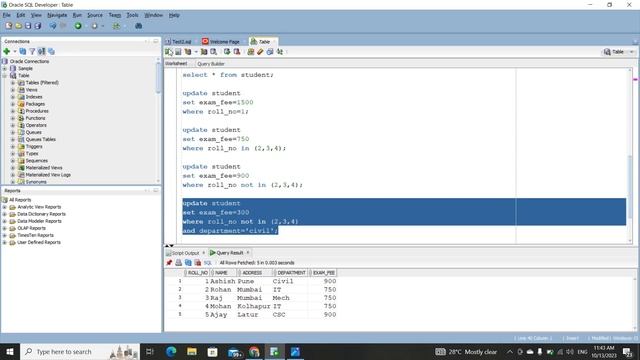Open the New Connection dropdown arrow
Viewport: 640px width, 360px height.
tap(15, 51)
